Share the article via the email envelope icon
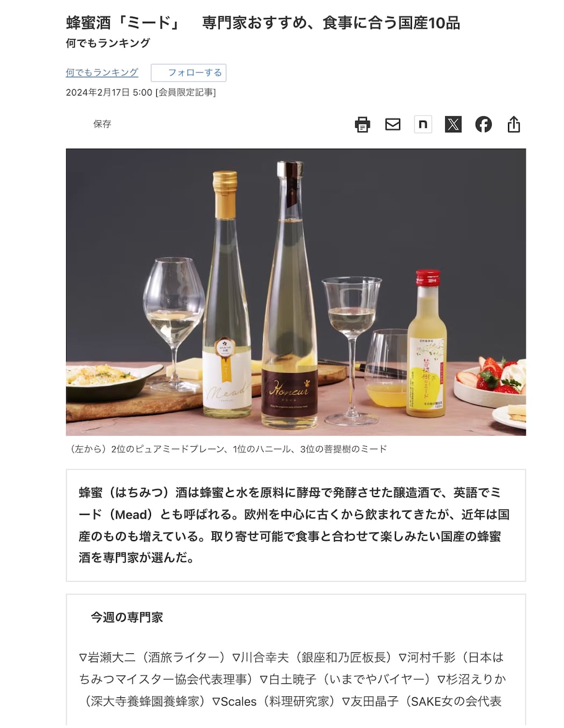Image resolution: width=564 pixels, height=728 pixels. pos(393,125)
